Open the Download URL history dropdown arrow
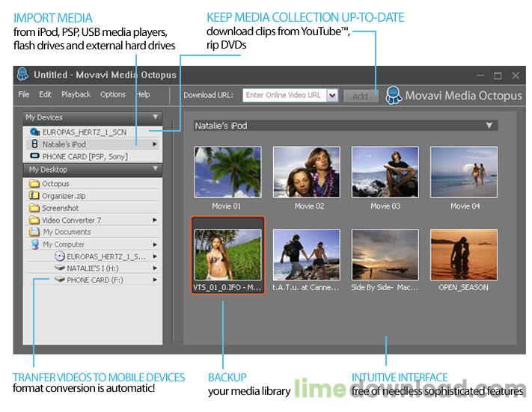Viewport: 532px width, 412px height. pos(332,96)
